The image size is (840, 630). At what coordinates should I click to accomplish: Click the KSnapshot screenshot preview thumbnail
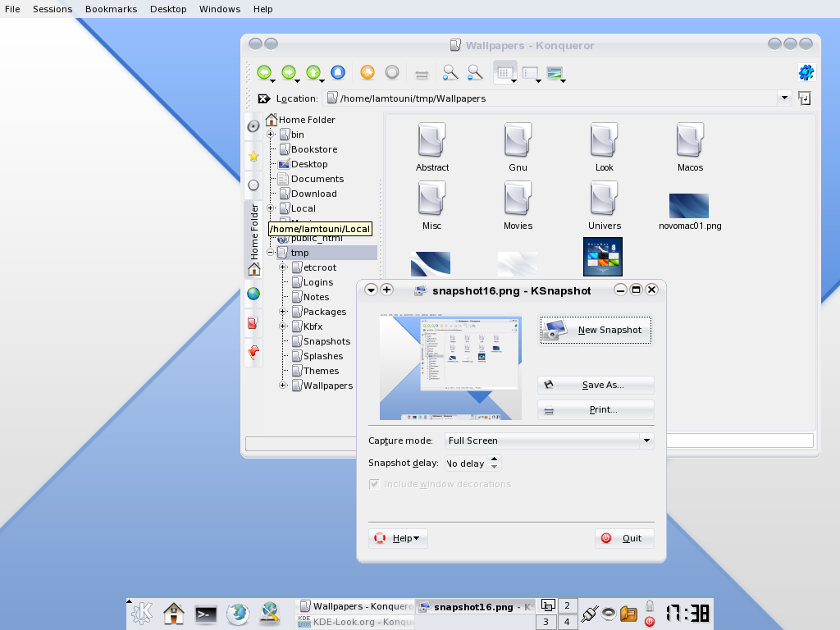pyautogui.click(x=450, y=367)
